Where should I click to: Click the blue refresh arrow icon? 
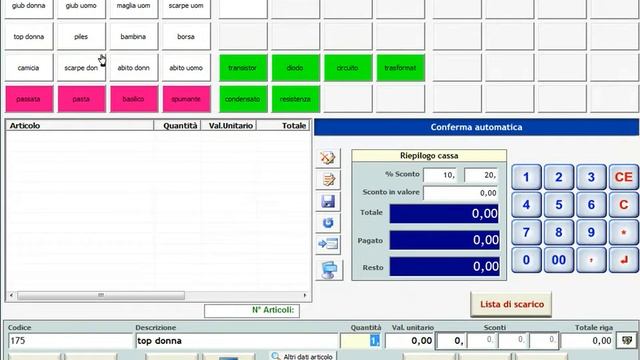(x=328, y=223)
